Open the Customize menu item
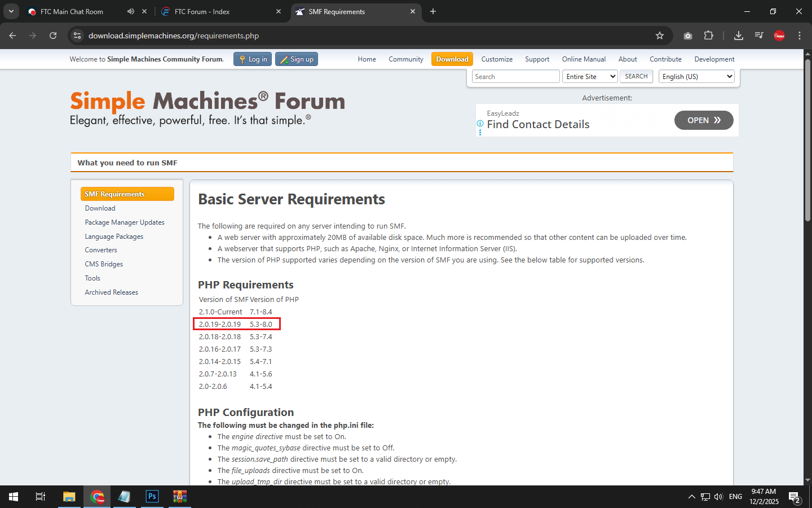812x508 pixels. (496, 59)
